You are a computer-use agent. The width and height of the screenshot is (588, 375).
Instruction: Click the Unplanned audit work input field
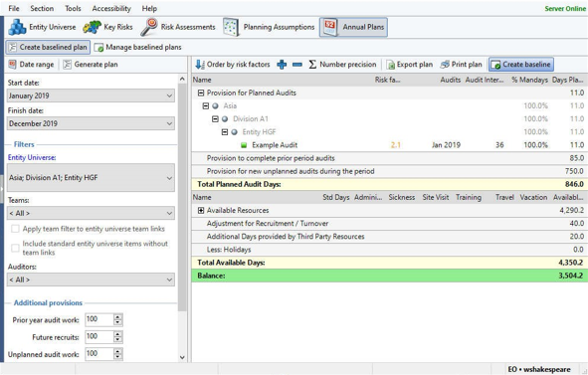pyautogui.click(x=99, y=354)
